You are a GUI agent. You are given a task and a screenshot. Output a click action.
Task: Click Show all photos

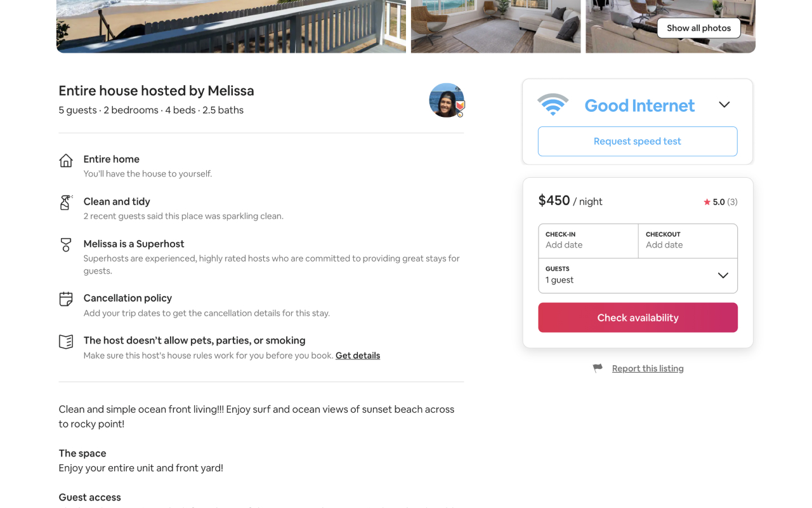tap(698, 28)
